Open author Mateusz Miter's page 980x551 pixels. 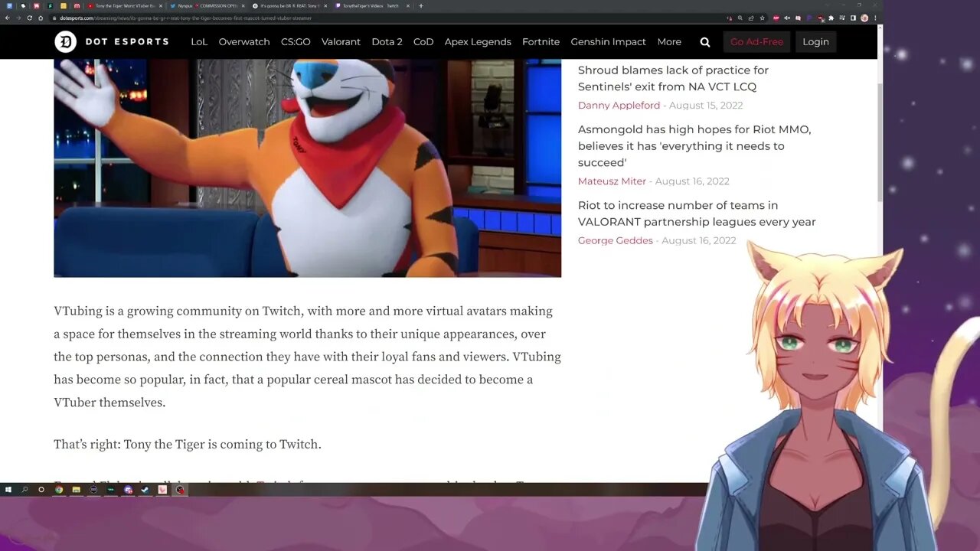(612, 181)
